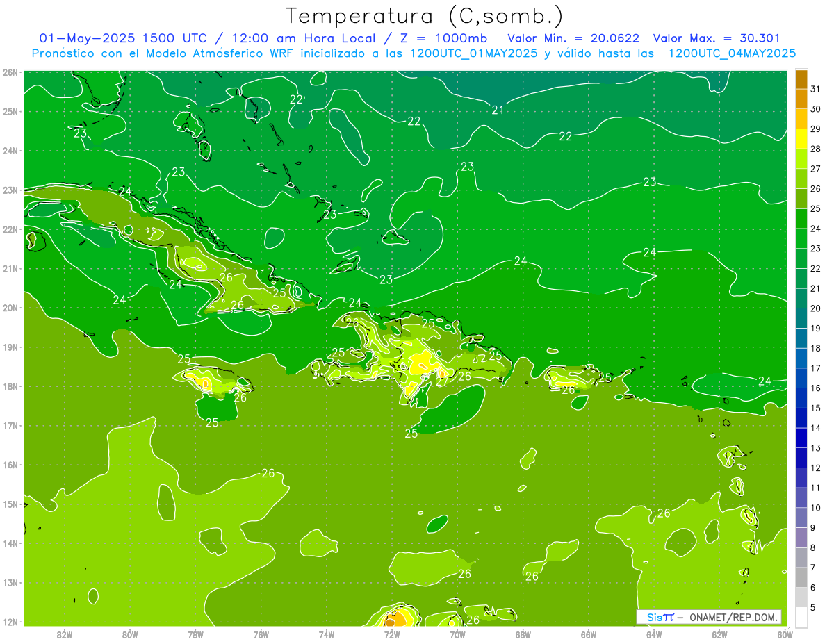Viewport: 834px width, 644px height.
Task: Click the blue colorbar swatch between 15 and 16
Action: click(x=802, y=397)
